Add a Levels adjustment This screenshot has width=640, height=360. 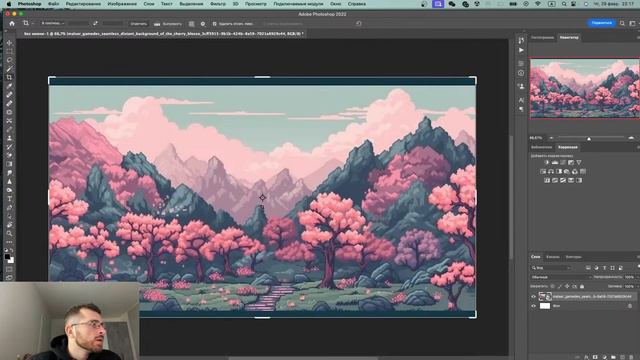pyautogui.click(x=555, y=163)
